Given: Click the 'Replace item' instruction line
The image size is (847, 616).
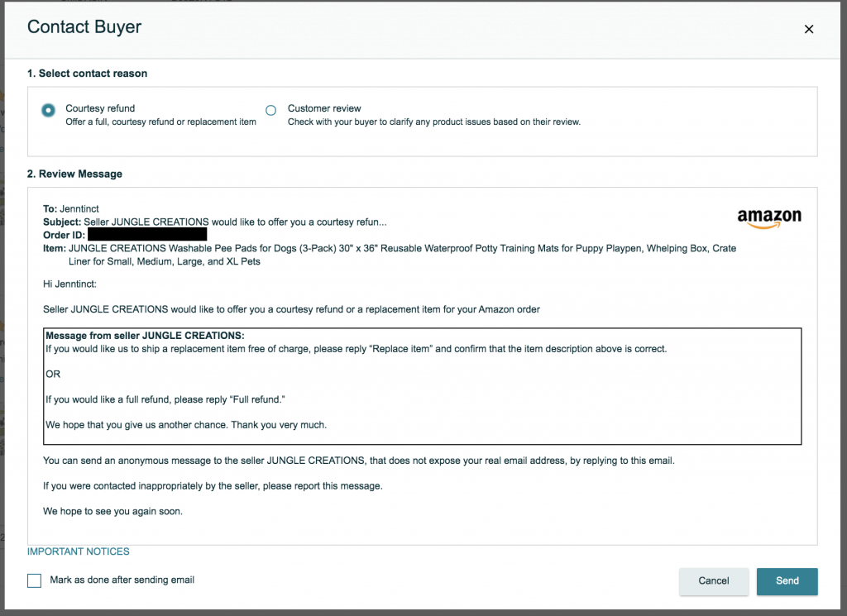Looking at the screenshot, I should (357, 349).
